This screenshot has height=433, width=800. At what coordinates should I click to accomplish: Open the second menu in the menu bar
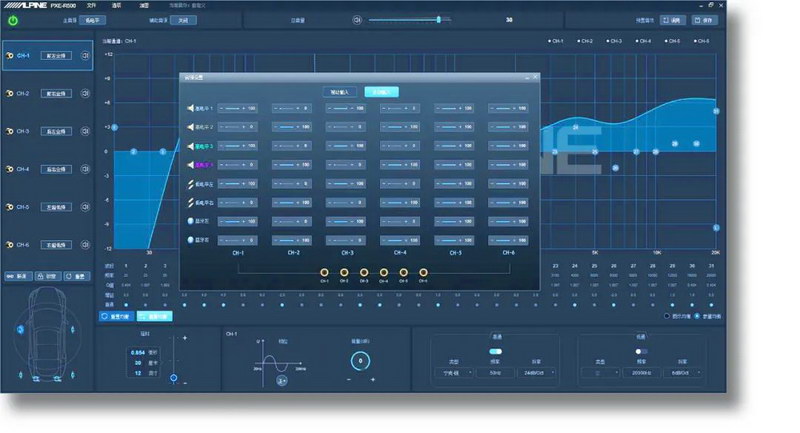(116, 5)
